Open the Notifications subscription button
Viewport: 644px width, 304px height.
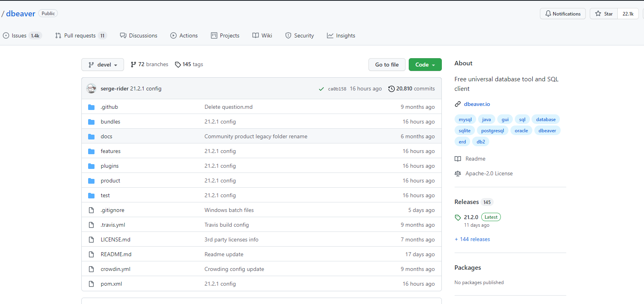pyautogui.click(x=563, y=14)
